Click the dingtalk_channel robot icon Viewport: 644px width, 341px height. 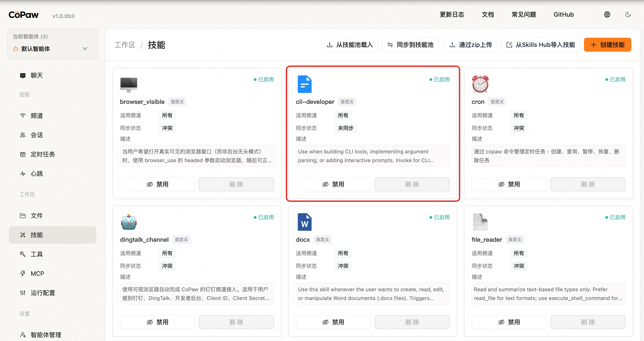coord(129,222)
